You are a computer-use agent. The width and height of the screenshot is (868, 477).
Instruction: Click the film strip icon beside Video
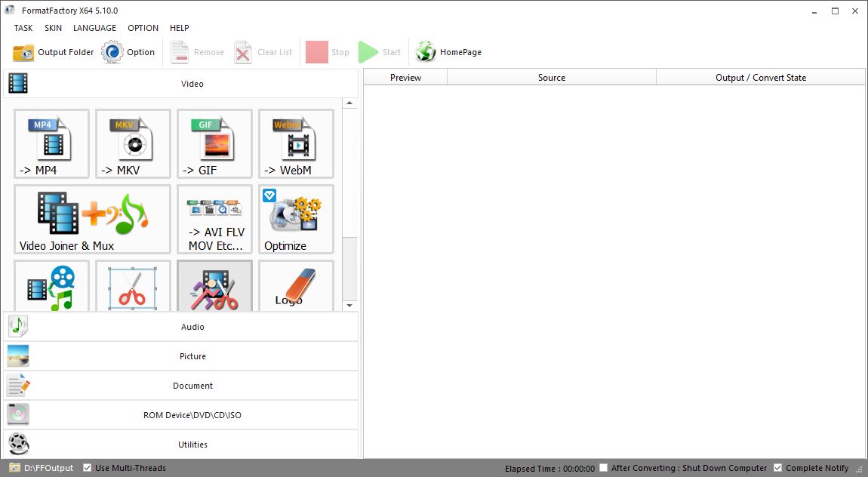click(x=17, y=84)
